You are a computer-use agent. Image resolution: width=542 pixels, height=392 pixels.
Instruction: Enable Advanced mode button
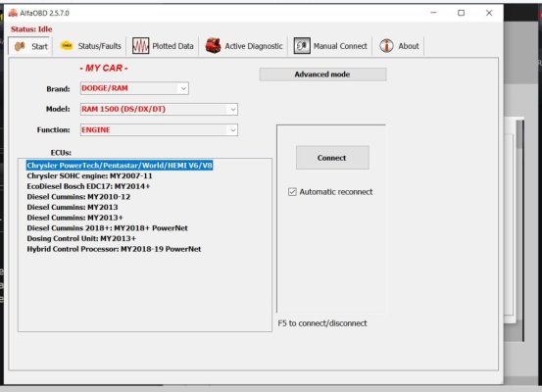322,74
